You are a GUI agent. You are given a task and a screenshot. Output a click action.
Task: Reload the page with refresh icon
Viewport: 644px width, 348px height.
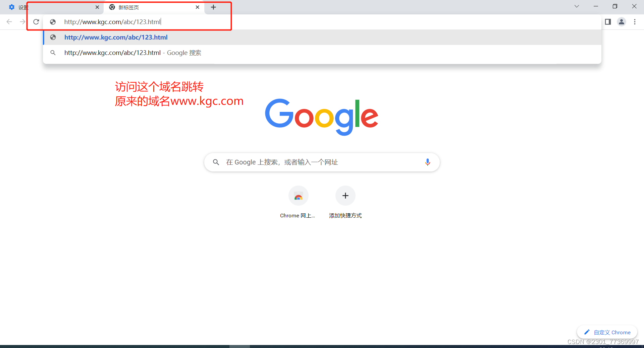coord(36,22)
